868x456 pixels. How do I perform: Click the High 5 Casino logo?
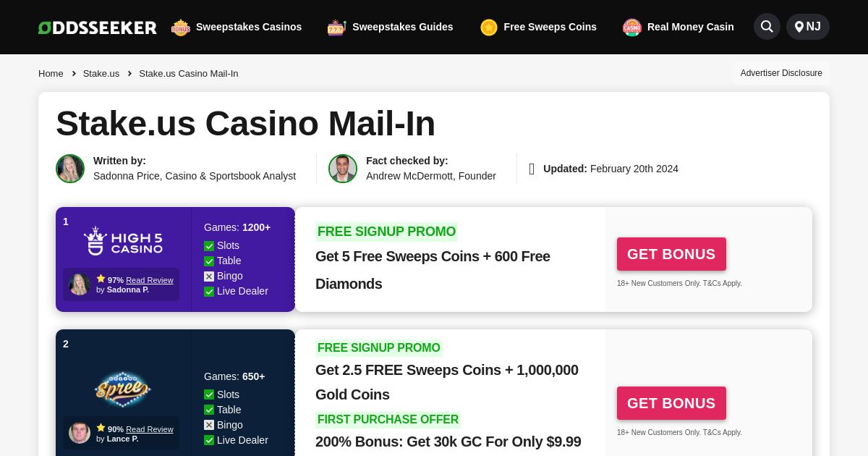click(x=123, y=240)
